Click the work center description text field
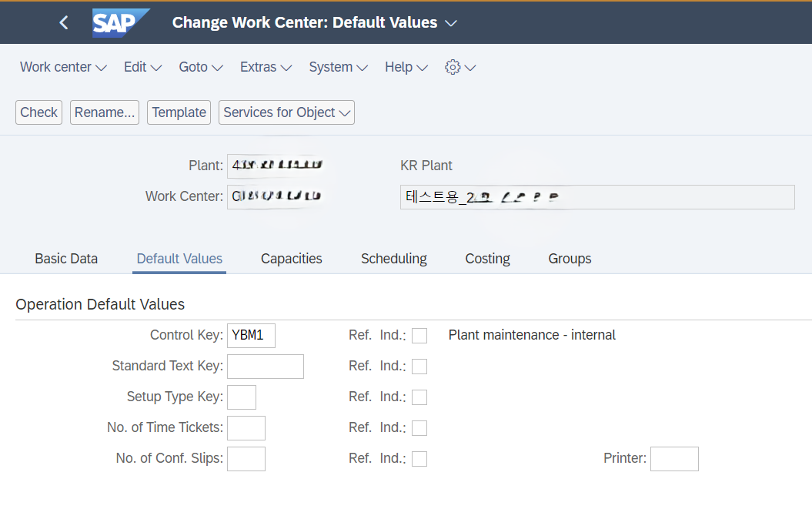 pyautogui.click(x=597, y=197)
